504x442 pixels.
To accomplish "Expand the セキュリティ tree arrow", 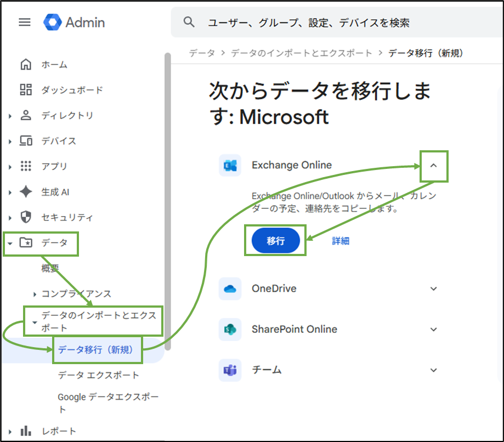I will pyautogui.click(x=10, y=218).
